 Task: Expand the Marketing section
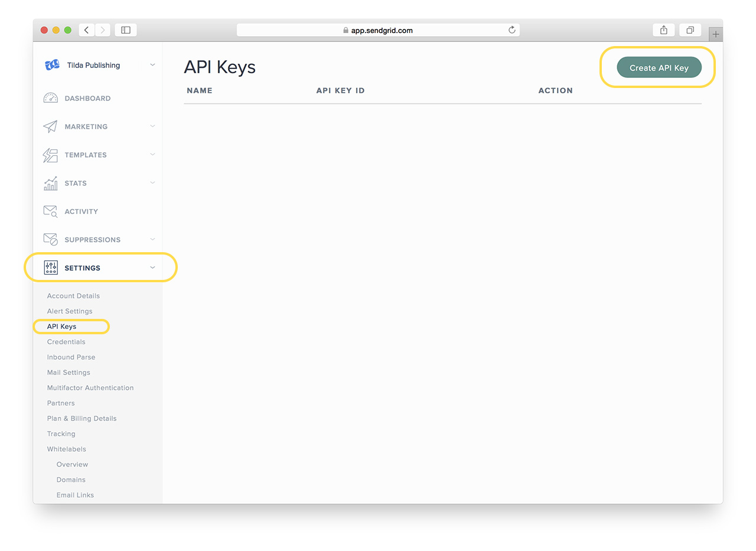[x=153, y=126]
